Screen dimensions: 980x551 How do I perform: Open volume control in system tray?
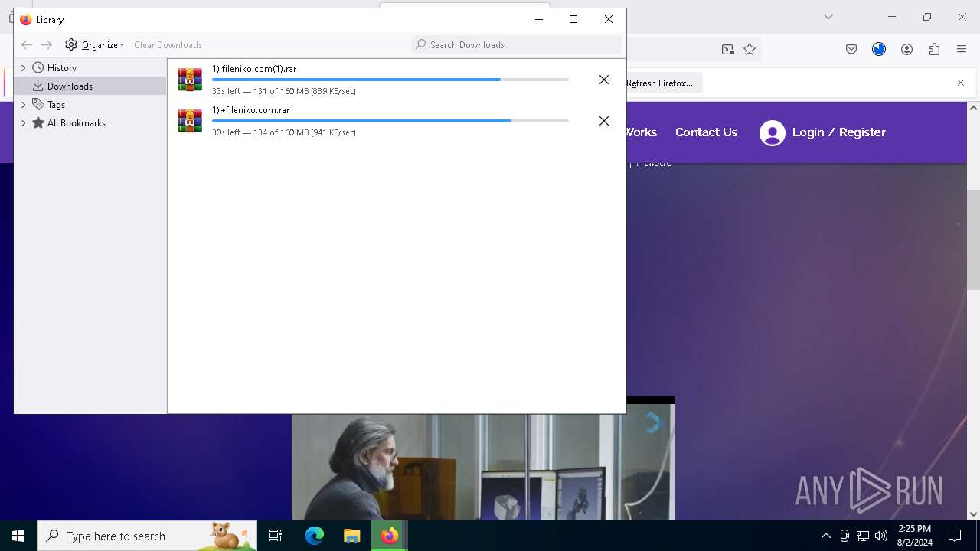tap(880, 536)
